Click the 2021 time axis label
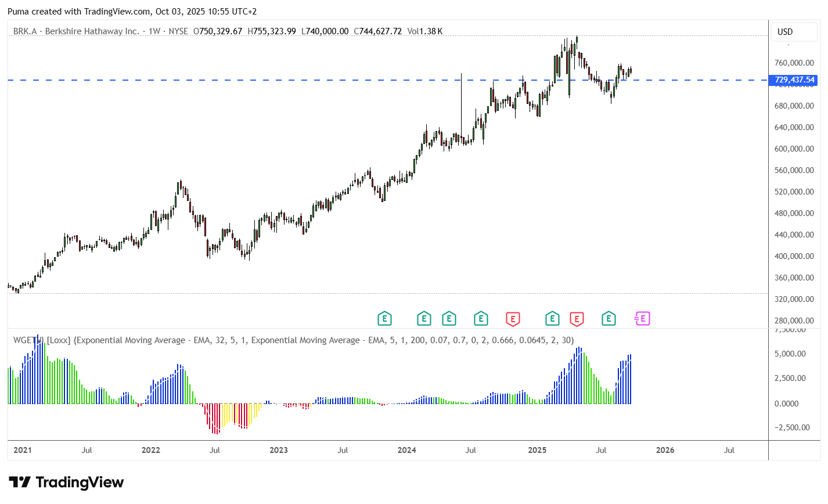Screen dimensions: 828x504 [x=23, y=450]
